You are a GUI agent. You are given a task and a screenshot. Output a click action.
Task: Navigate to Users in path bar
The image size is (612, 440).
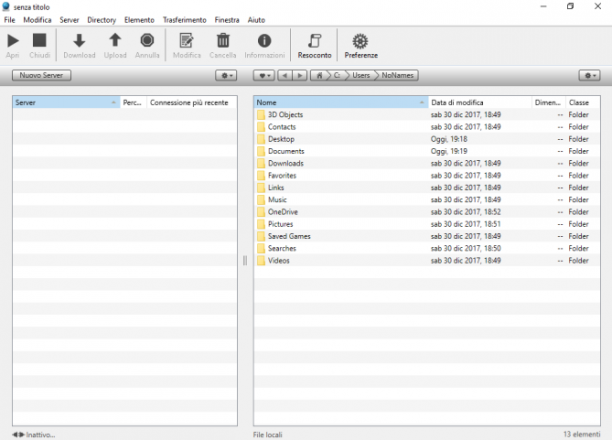tap(361, 75)
